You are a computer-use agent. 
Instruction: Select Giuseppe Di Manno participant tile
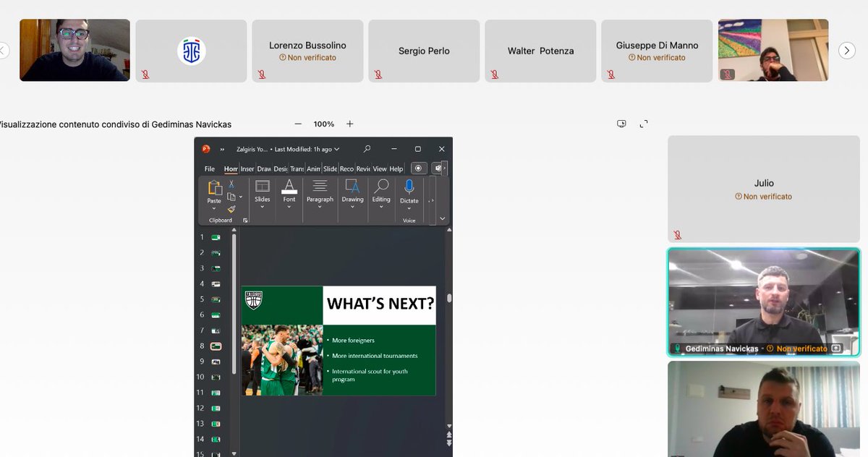(x=657, y=51)
